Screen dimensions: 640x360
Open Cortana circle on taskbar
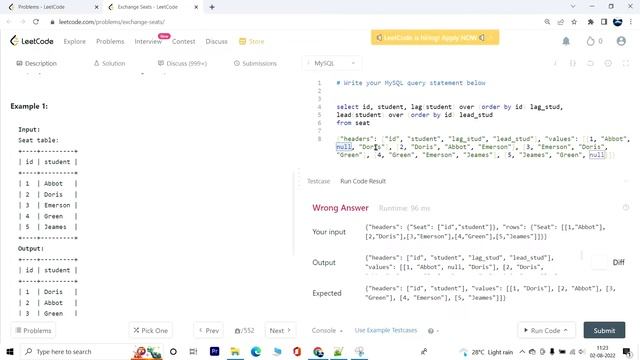[173, 351]
